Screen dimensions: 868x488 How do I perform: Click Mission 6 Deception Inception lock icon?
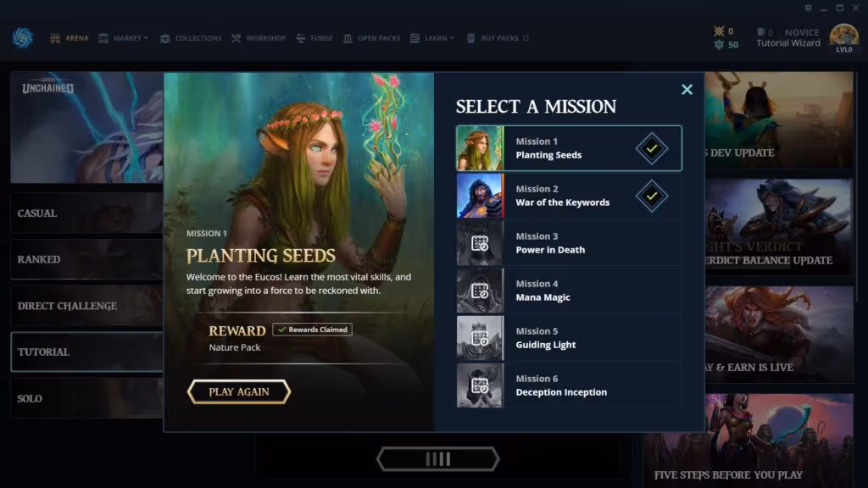tap(480, 385)
